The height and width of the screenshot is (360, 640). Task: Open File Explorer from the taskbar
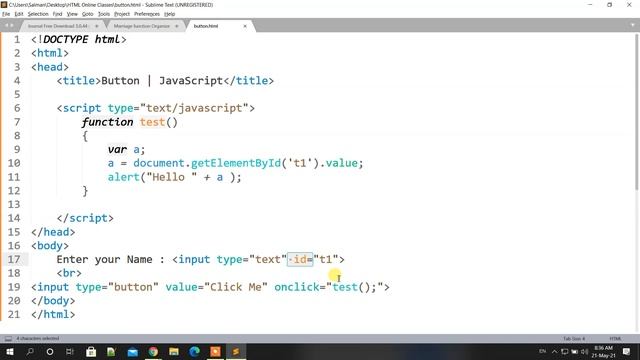(174, 351)
